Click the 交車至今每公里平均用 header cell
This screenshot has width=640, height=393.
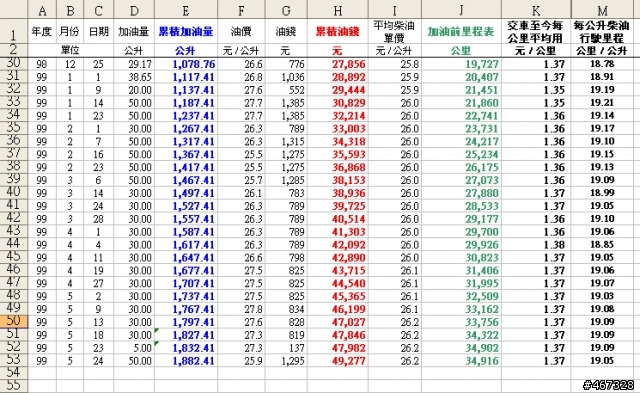pyautogui.click(x=536, y=31)
